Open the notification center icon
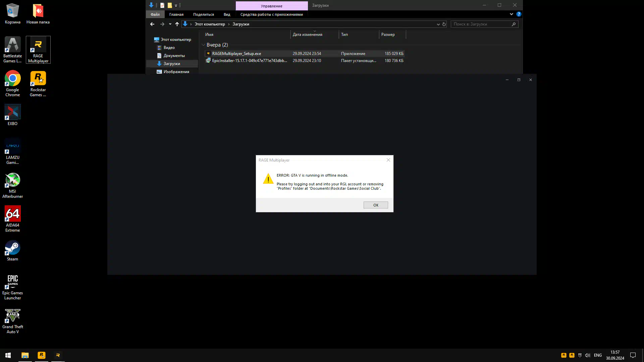Screen dimensions: 644x362 click(x=633, y=355)
